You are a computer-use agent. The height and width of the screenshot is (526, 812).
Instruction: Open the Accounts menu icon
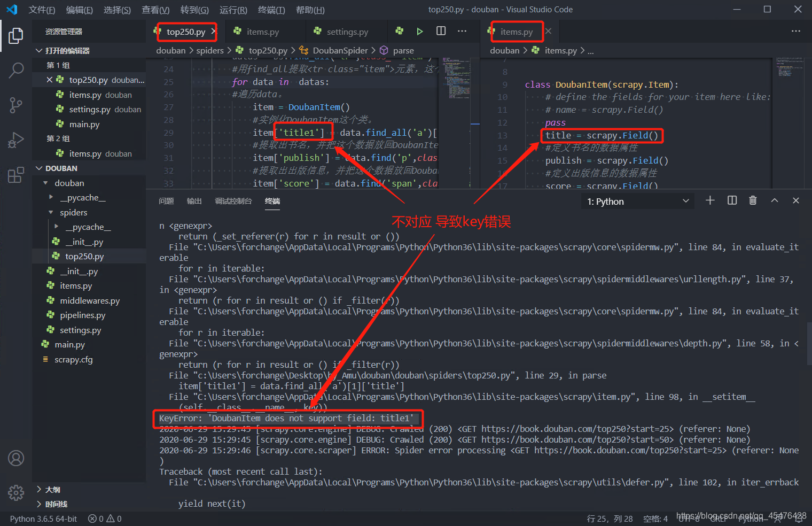(x=16, y=458)
